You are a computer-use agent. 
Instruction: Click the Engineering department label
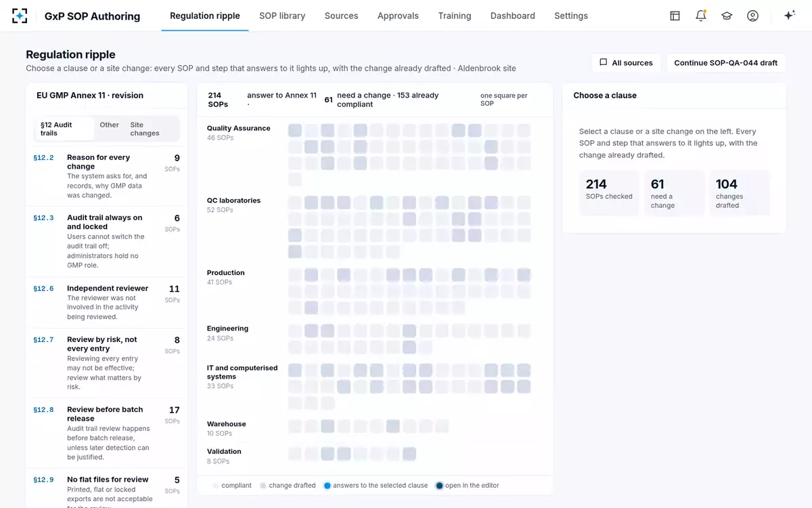click(227, 329)
